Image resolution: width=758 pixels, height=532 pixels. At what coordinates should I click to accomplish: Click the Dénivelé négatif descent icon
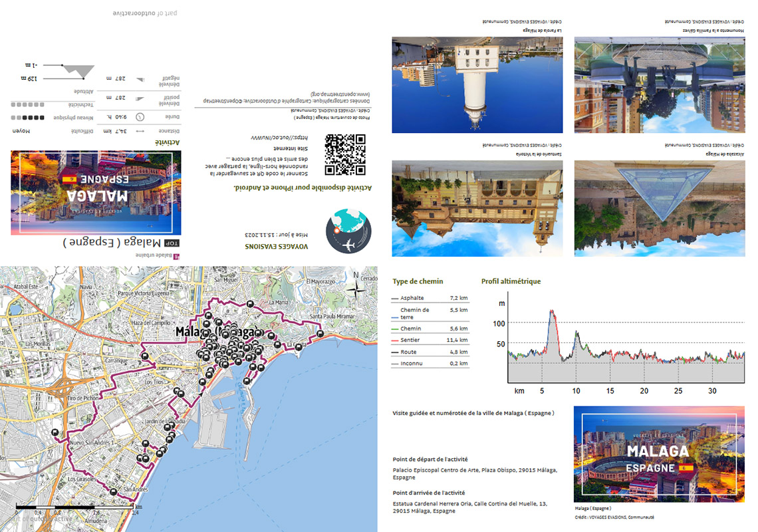tap(140, 79)
